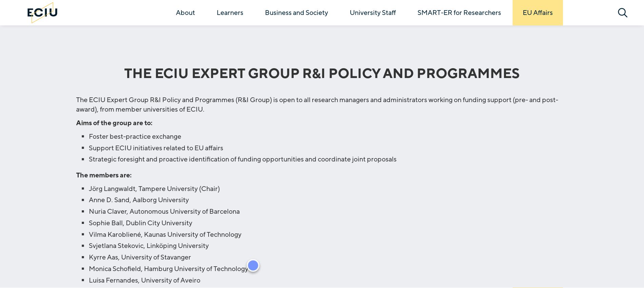Select member Jörg Langwaldt, Tampere University (Chair)
644x288 pixels.
[154, 189]
